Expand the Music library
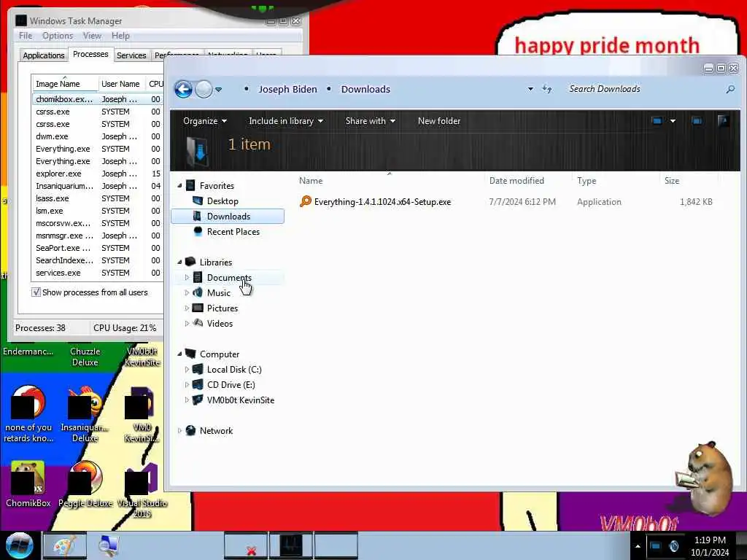 [187, 293]
